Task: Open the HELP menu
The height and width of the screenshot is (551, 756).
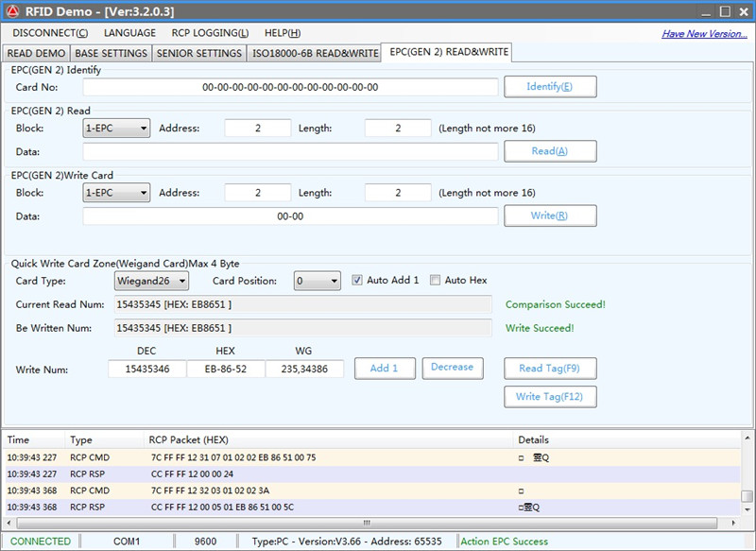Action: (282, 33)
